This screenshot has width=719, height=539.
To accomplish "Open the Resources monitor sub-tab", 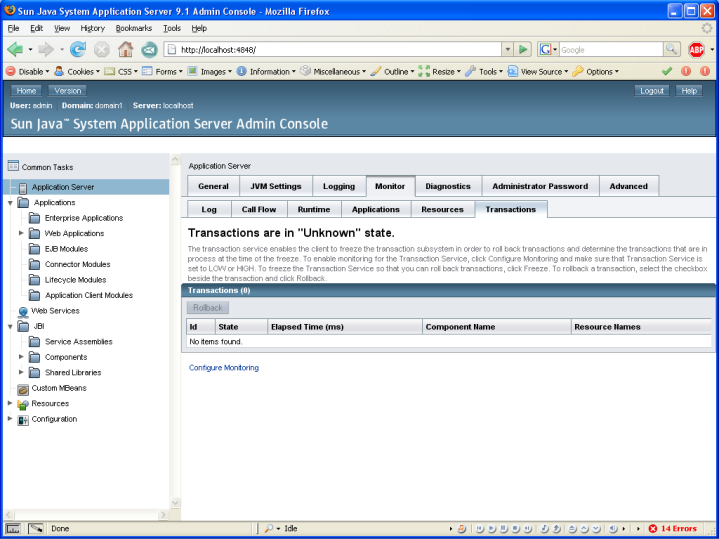I will 442,210.
